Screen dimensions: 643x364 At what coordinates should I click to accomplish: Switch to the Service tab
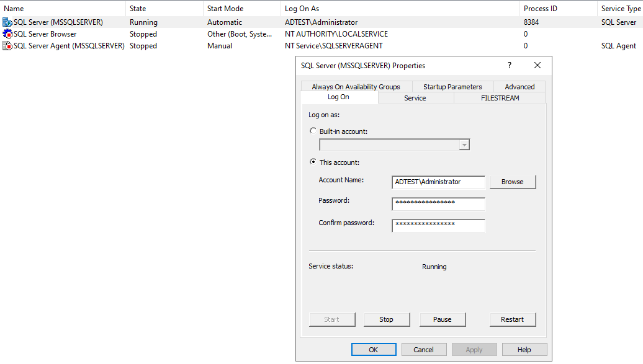415,98
